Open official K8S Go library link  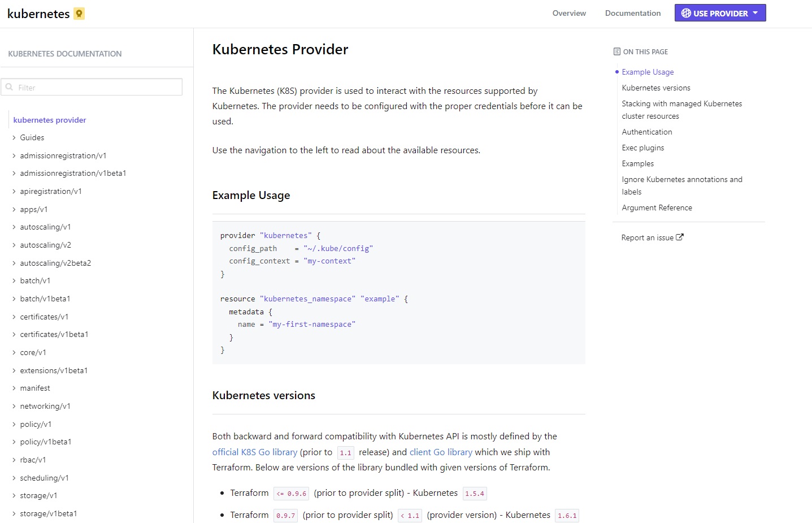pos(255,452)
